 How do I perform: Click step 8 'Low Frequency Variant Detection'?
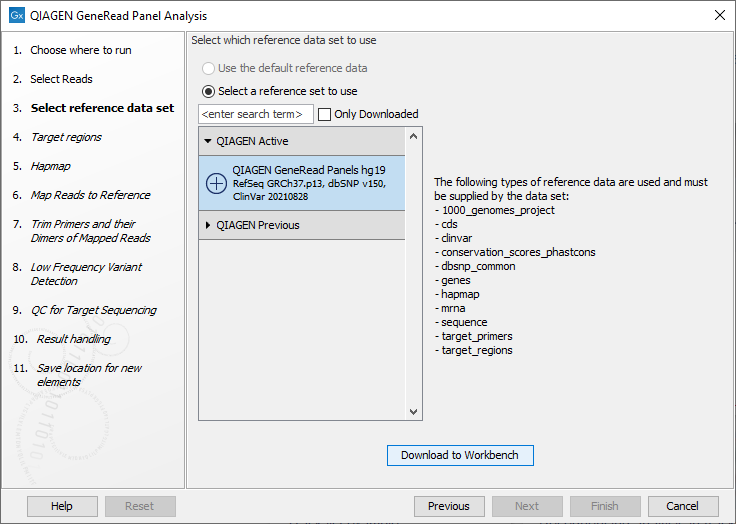(x=86, y=274)
